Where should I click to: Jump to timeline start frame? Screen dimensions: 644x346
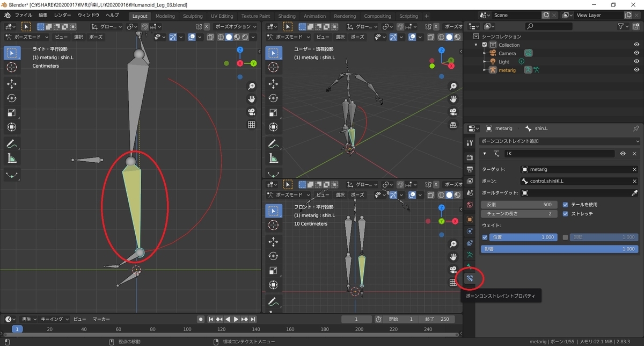point(211,319)
